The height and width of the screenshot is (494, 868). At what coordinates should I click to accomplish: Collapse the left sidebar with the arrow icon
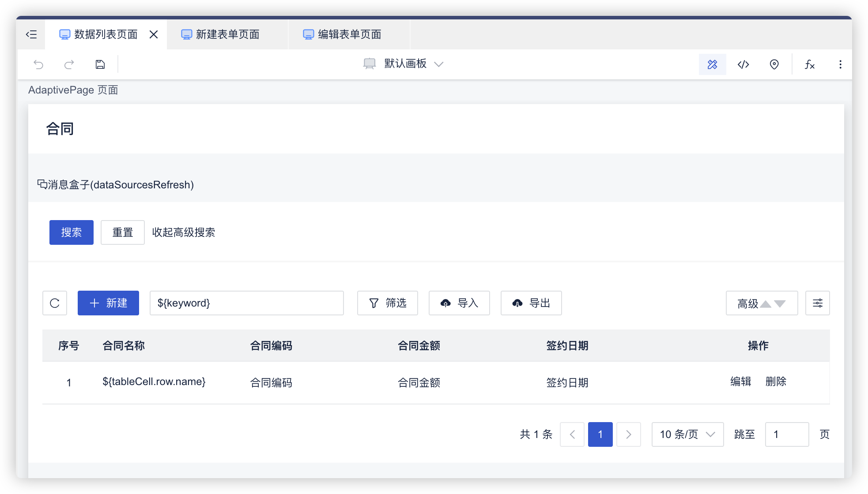[x=30, y=34]
